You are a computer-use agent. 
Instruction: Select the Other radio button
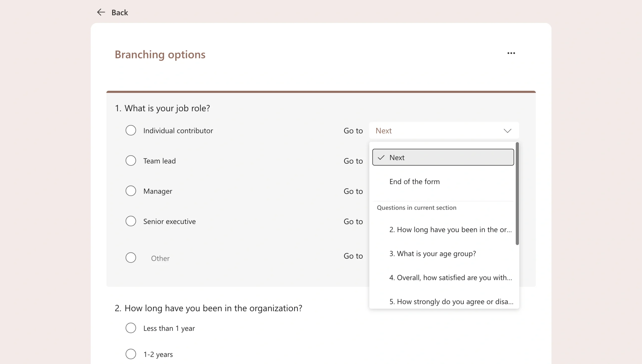point(131,258)
